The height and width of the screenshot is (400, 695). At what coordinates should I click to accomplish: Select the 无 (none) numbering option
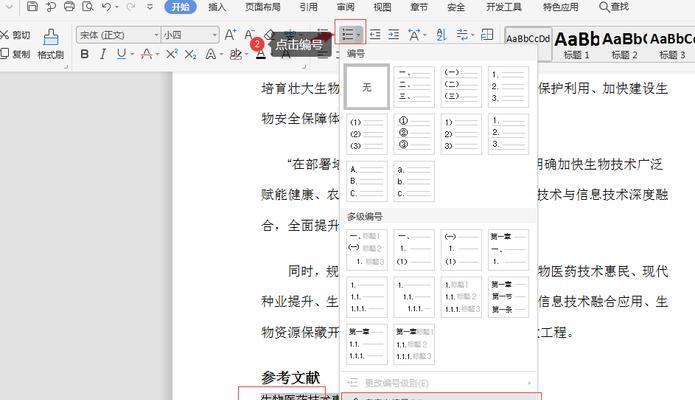pos(367,86)
